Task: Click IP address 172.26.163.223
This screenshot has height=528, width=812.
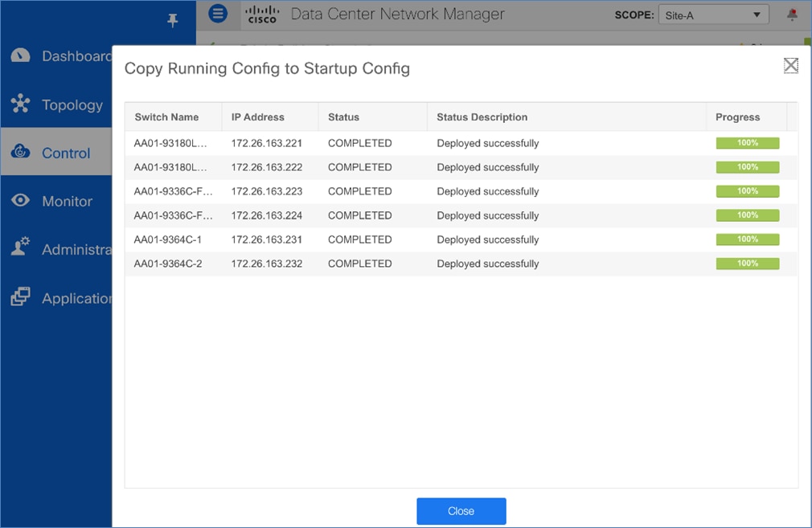Action: point(266,191)
